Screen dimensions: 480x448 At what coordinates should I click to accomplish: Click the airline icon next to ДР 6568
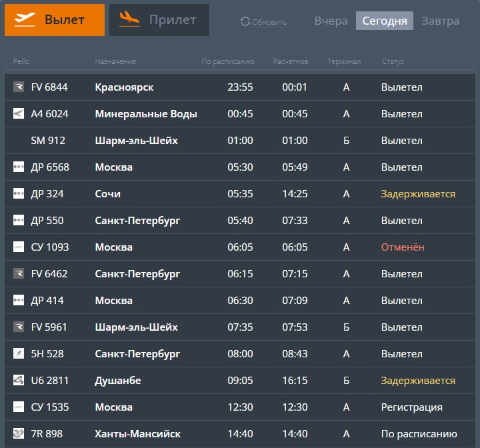point(19,167)
